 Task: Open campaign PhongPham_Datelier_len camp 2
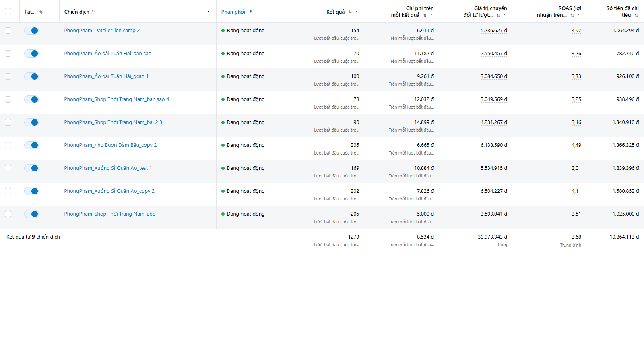coord(102,31)
